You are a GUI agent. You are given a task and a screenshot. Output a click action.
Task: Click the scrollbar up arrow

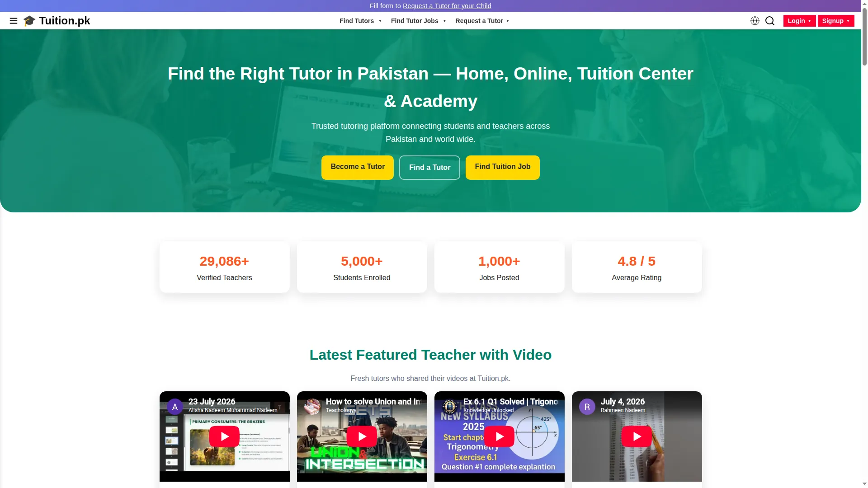click(x=864, y=4)
